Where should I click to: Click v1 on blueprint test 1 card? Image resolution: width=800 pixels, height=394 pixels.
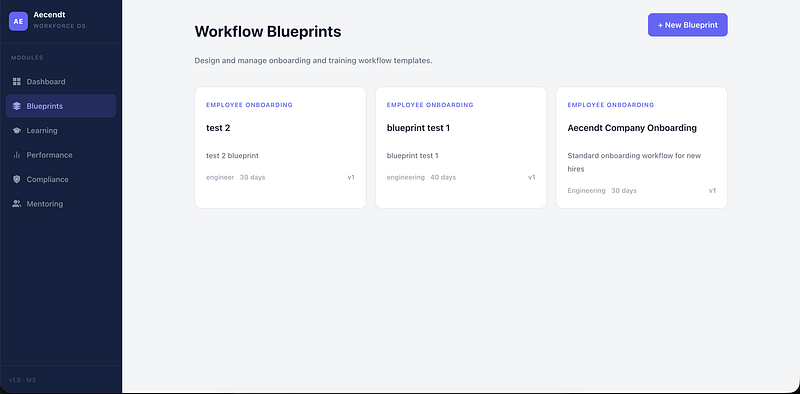tap(532, 178)
